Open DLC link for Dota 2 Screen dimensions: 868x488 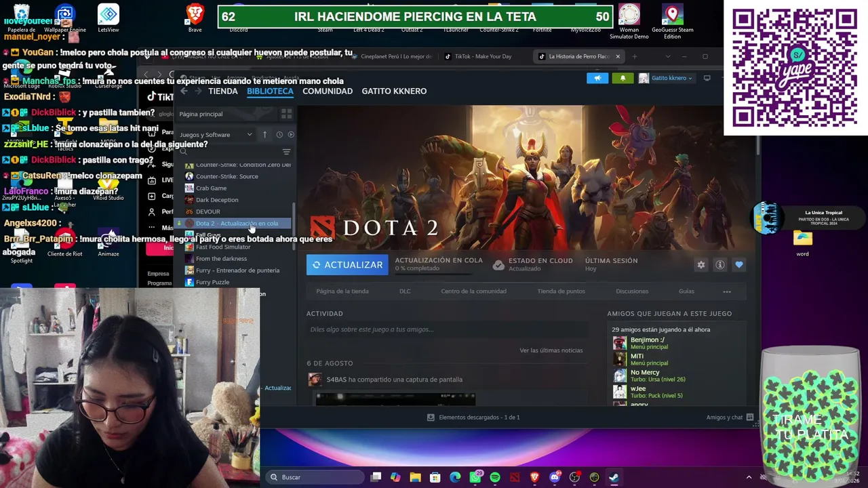[x=405, y=291]
